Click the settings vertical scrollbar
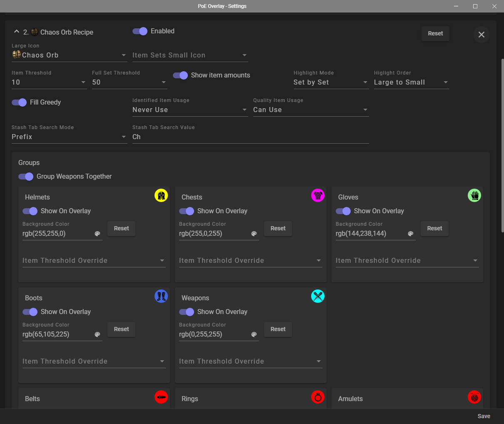This screenshot has height=424, width=504. pos(502,145)
